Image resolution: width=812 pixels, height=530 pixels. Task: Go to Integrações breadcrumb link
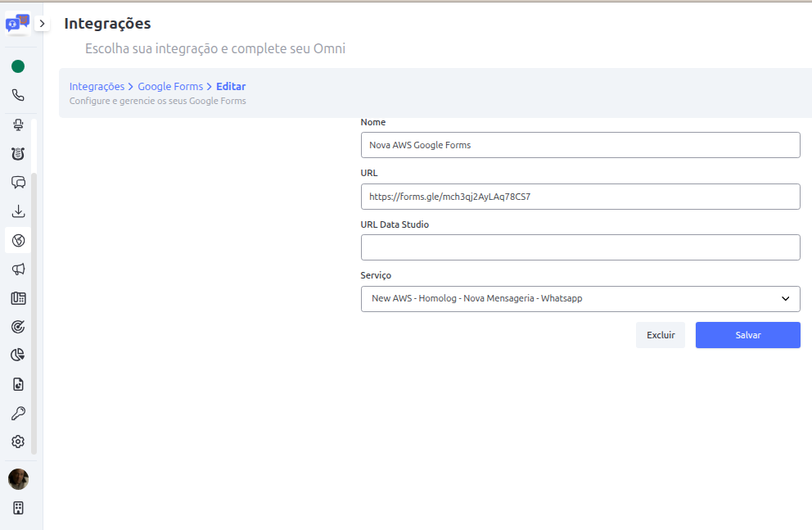(x=97, y=86)
